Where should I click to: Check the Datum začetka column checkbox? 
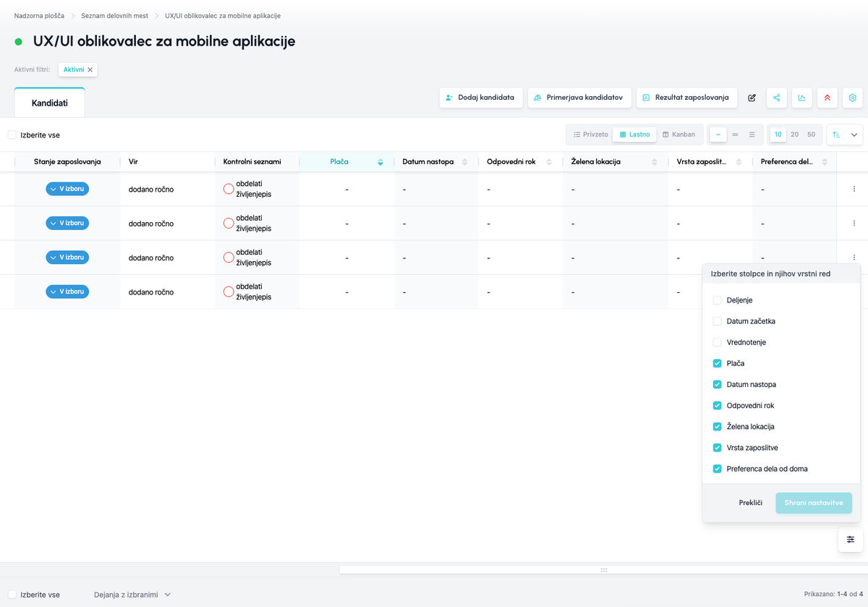pyautogui.click(x=718, y=321)
